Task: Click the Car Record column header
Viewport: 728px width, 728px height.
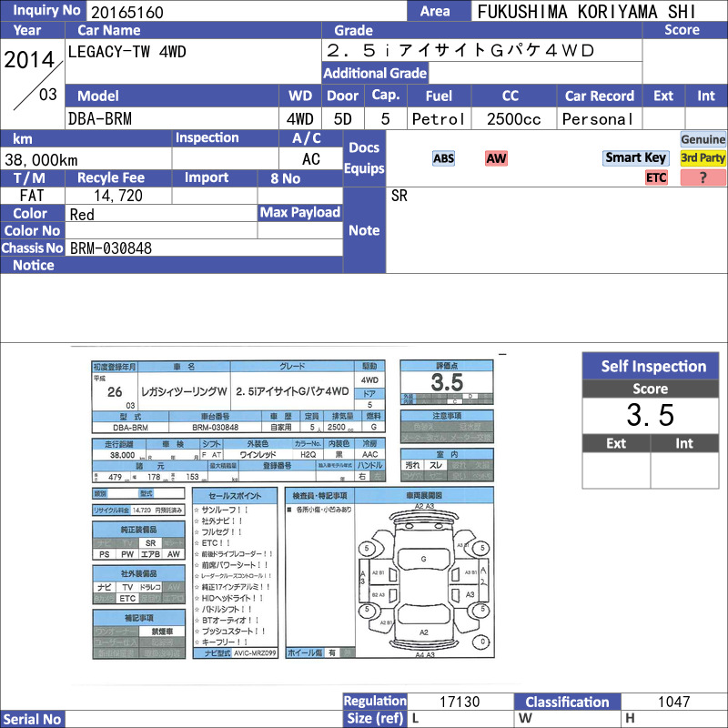Action: (599, 96)
